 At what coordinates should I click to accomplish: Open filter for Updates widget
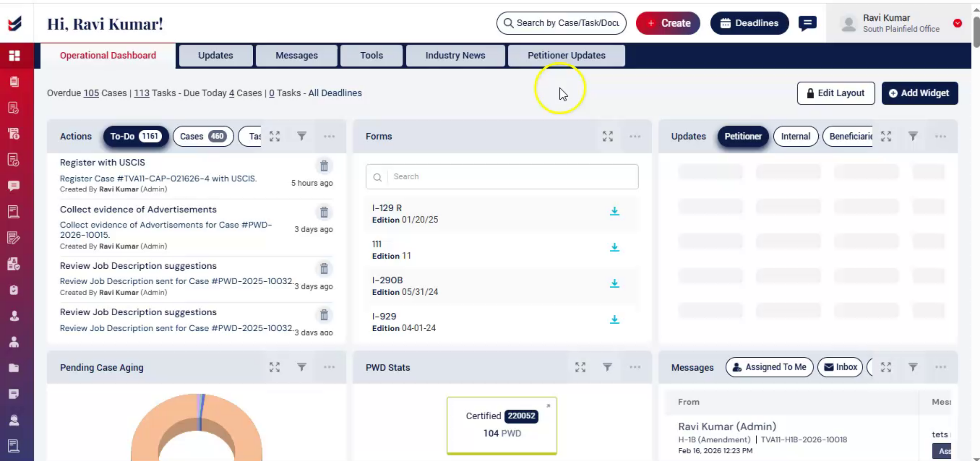pyautogui.click(x=913, y=136)
